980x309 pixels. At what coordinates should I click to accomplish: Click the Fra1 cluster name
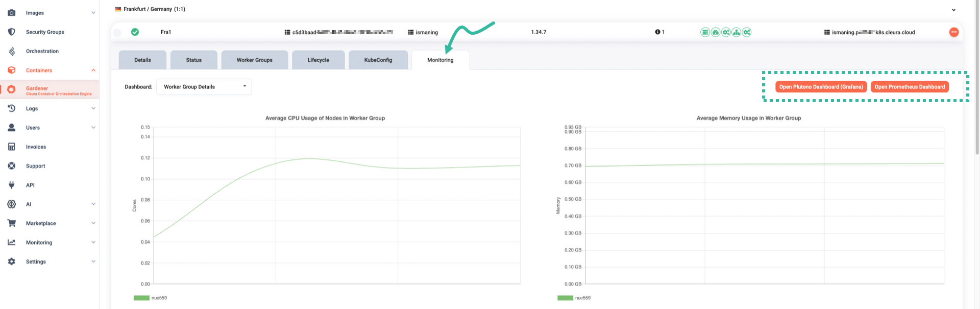(x=166, y=32)
